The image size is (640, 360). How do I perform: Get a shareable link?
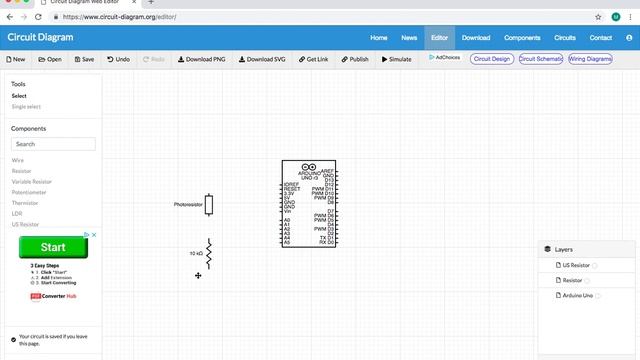pyautogui.click(x=313, y=59)
